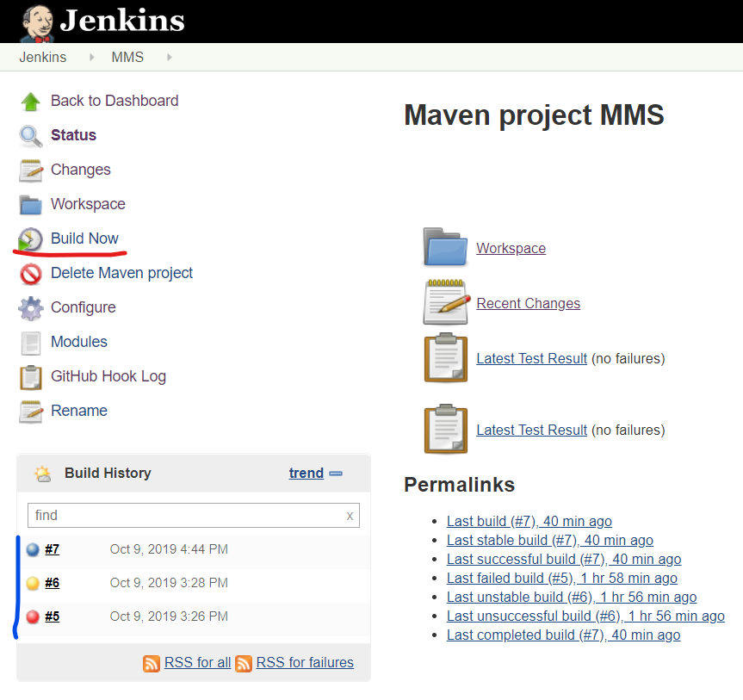Open the first Latest Test Result link
743x700 pixels.
[x=532, y=359]
